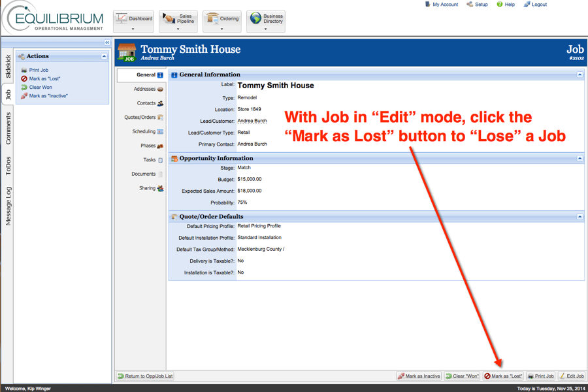Select the General section tab
588x392 pixels.
click(141, 75)
